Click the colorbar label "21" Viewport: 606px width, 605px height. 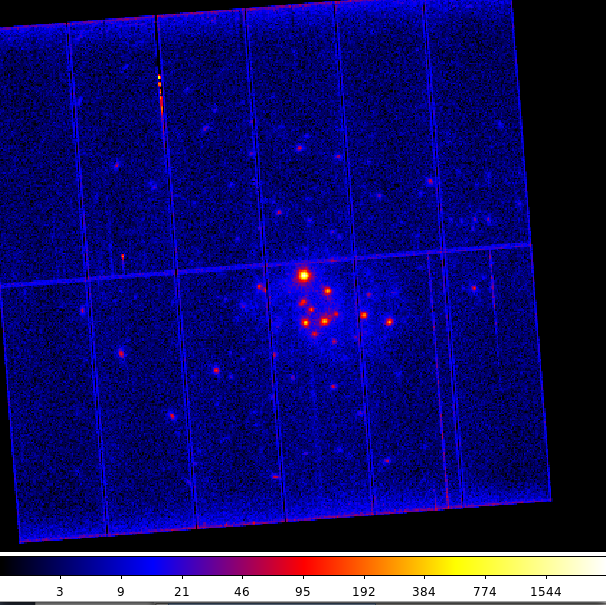[182, 592]
